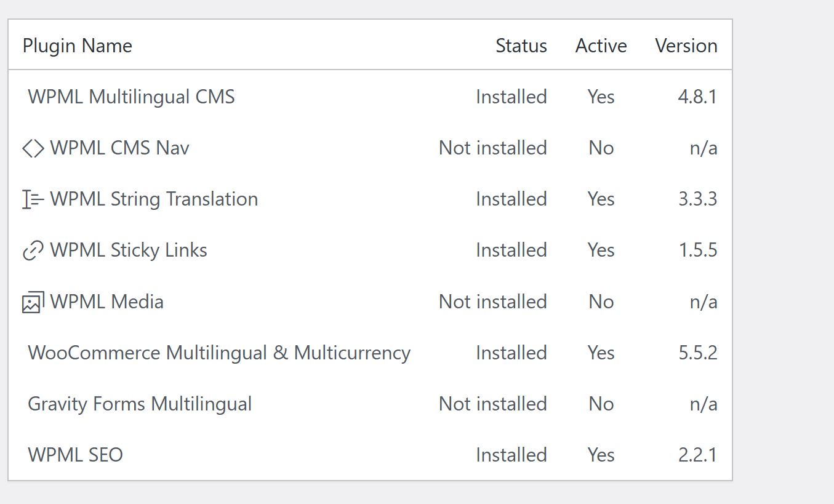Screen dimensions: 834x504
Task: Select the WPML Multilingual CMS plugin name
Action: (131, 97)
